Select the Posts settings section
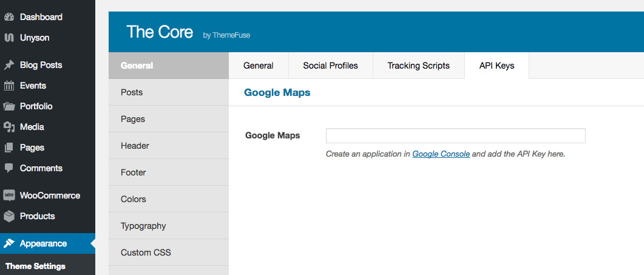Screen dimensions: 644x275 168,92
